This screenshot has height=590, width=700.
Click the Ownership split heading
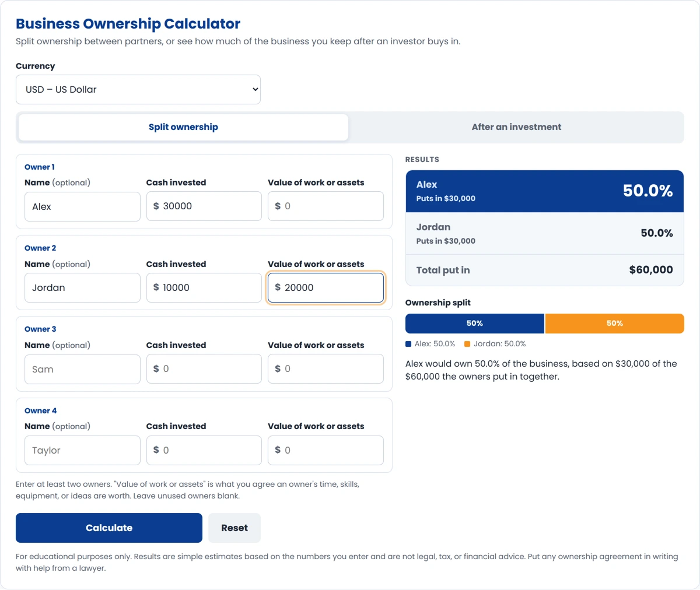coord(438,303)
